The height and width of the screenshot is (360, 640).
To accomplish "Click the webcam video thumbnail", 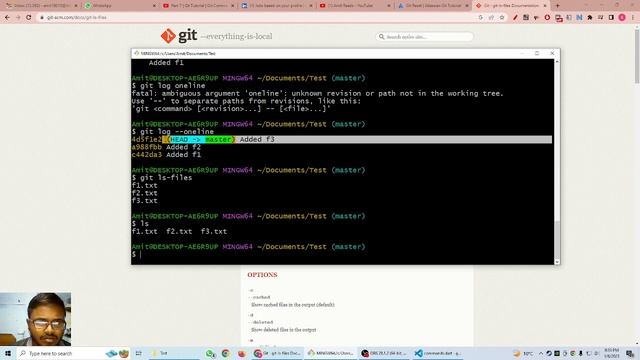I will tap(36, 319).
